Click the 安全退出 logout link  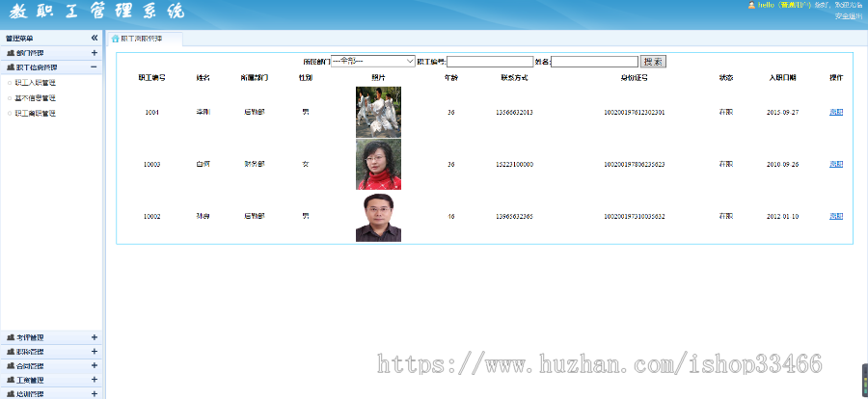pyautogui.click(x=848, y=16)
